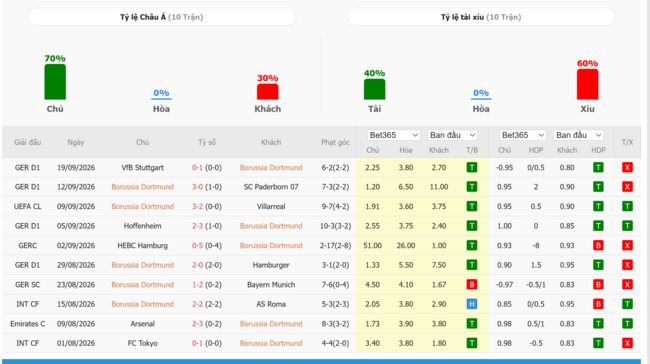
Task: Click the UEFA CL league cell
Action: pos(27,206)
